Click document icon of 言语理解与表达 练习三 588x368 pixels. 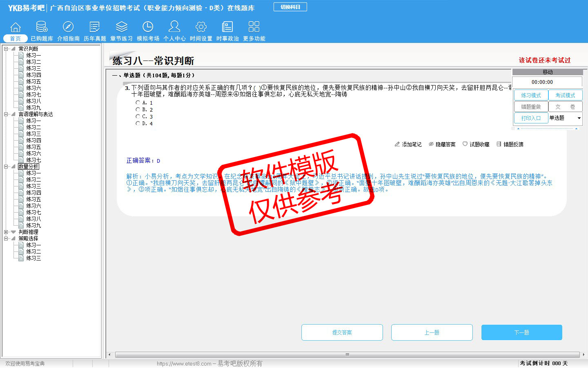pos(21,134)
